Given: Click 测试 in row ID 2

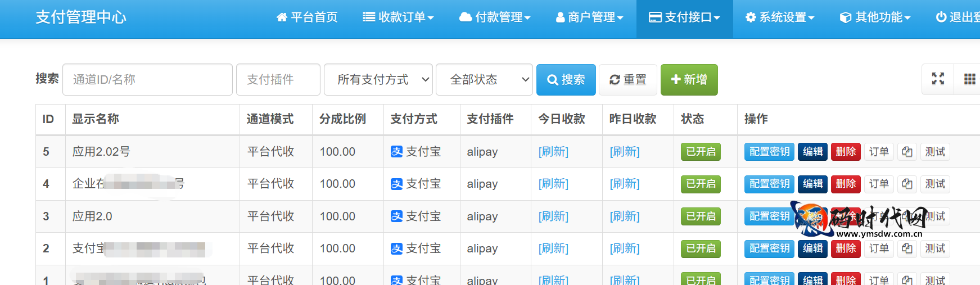Looking at the screenshot, I should [x=935, y=248].
